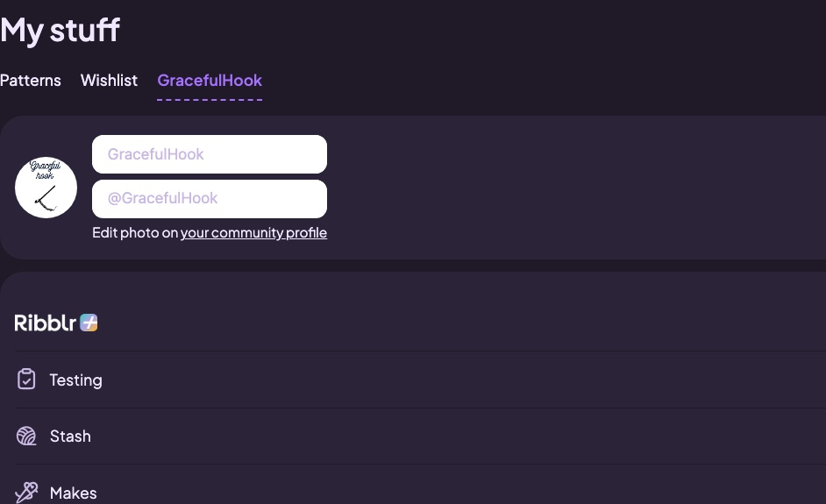Open the your community profile link

[254, 233]
